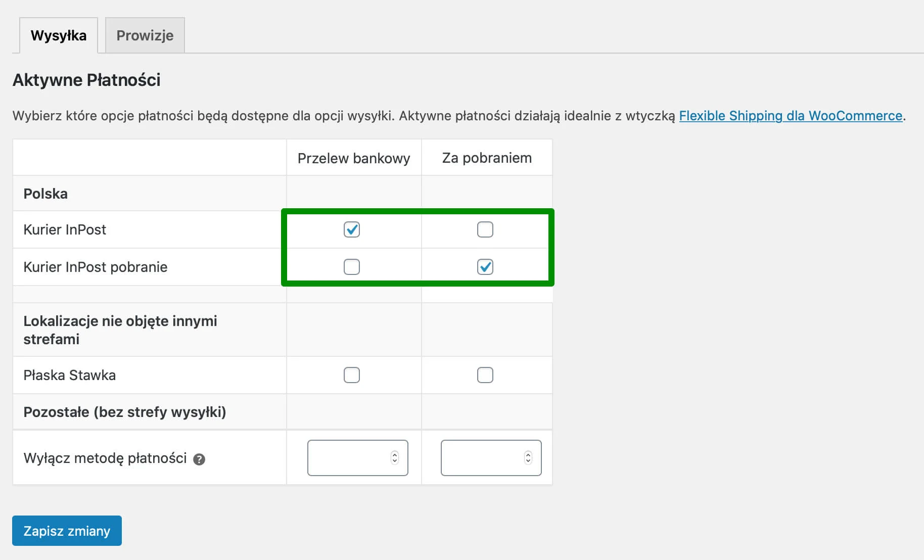Click the arrows in the Za pobraniem select box
This screenshot has width=924, height=560.
[528, 458]
